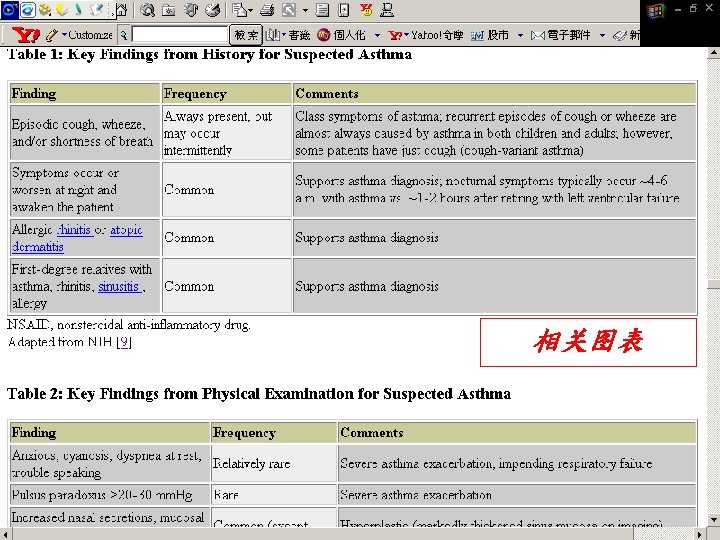
Task: Click the Windows flag logo icon
Action: 655,11
